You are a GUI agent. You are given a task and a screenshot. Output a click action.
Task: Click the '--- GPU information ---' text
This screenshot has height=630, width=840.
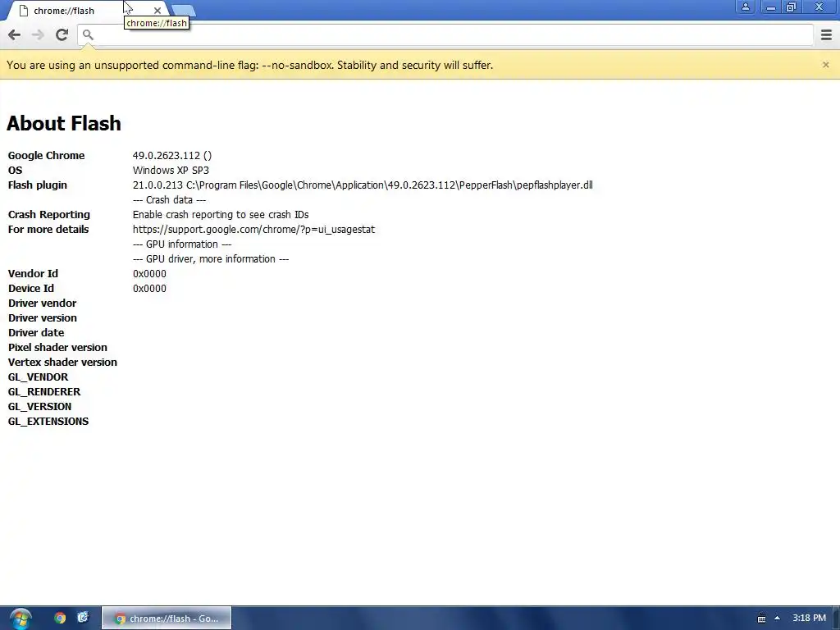coord(182,244)
